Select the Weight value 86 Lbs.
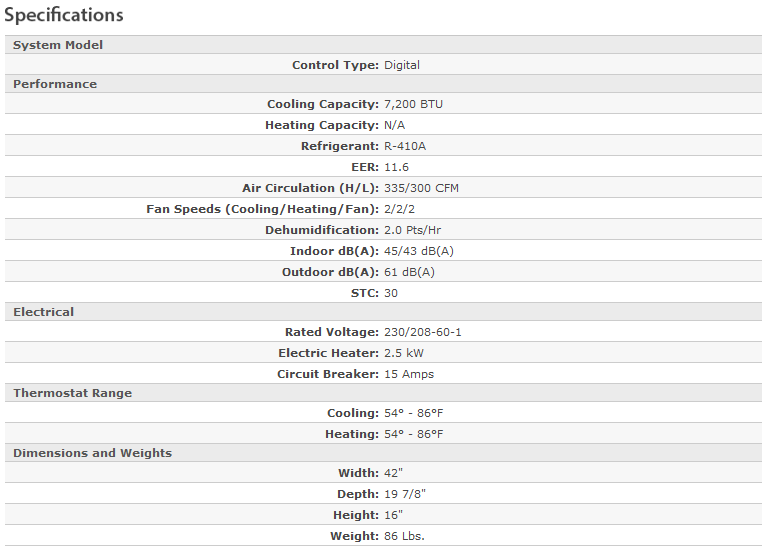767x554 pixels. point(404,536)
